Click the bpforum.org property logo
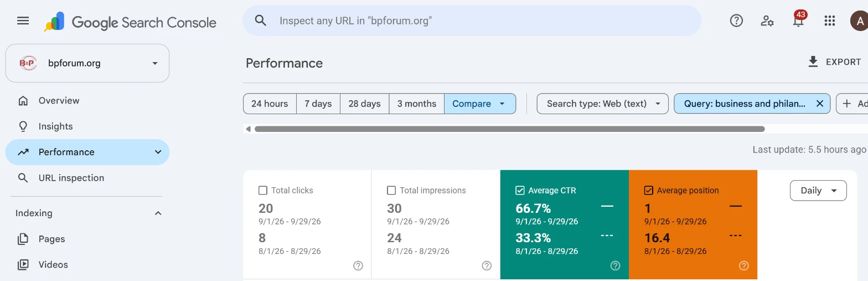The height and width of the screenshot is (281, 868). point(27,63)
